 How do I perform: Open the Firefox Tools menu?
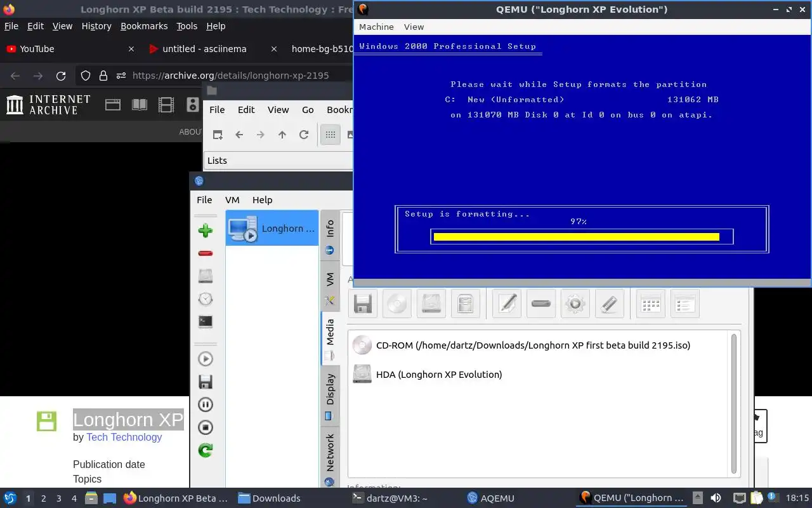(187, 26)
